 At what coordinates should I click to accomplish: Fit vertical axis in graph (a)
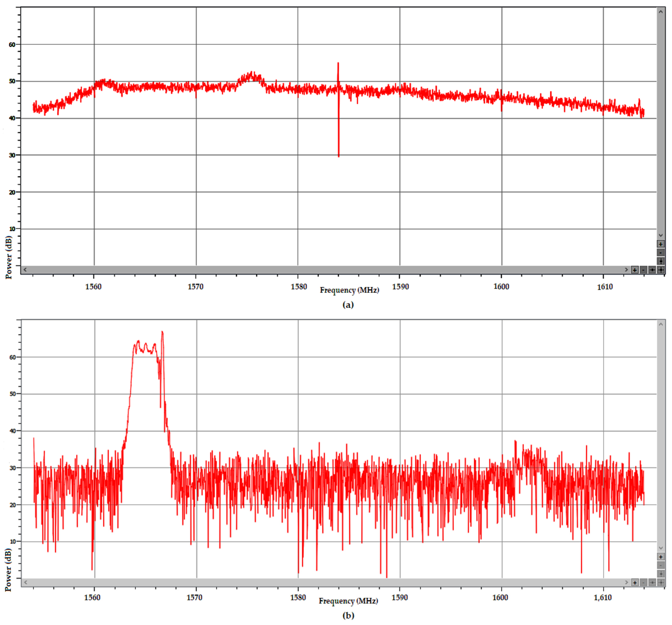pyautogui.click(x=661, y=261)
